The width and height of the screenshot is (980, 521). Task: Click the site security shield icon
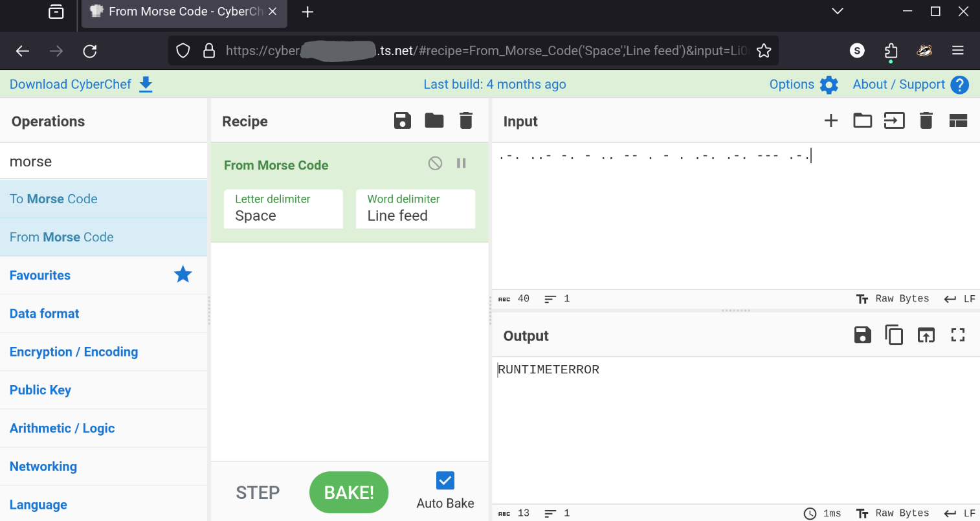183,50
